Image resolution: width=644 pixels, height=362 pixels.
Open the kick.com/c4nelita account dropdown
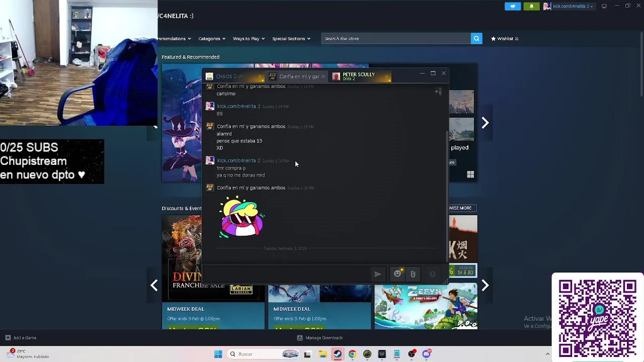tap(569, 6)
